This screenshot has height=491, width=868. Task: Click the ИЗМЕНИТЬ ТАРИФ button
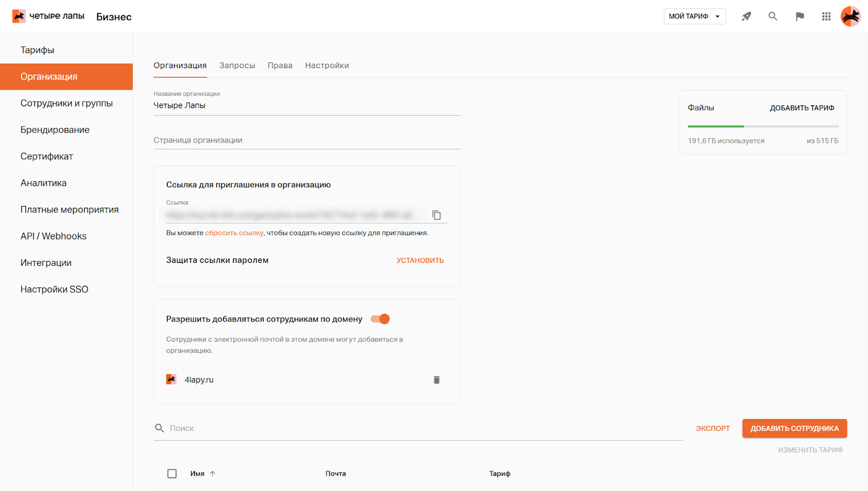point(810,450)
